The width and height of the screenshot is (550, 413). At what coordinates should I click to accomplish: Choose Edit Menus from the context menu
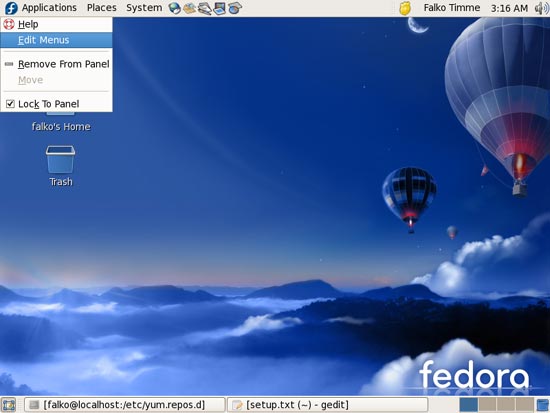click(56, 40)
